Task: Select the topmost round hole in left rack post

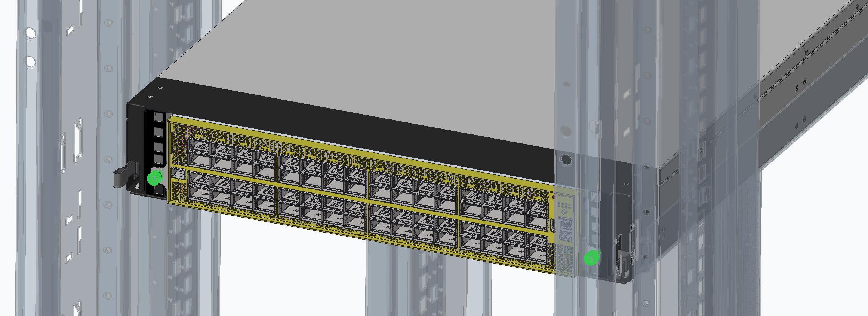Action: (x=30, y=34)
